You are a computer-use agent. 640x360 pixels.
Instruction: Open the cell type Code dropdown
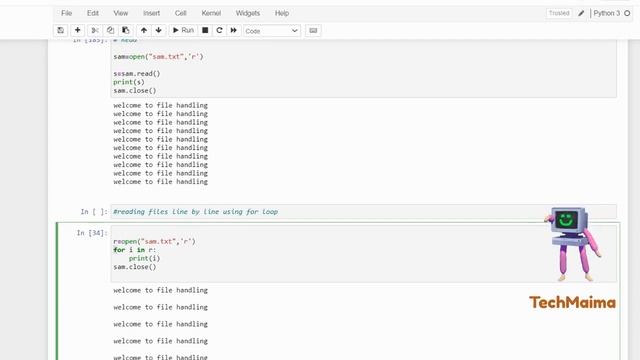[x=272, y=31]
